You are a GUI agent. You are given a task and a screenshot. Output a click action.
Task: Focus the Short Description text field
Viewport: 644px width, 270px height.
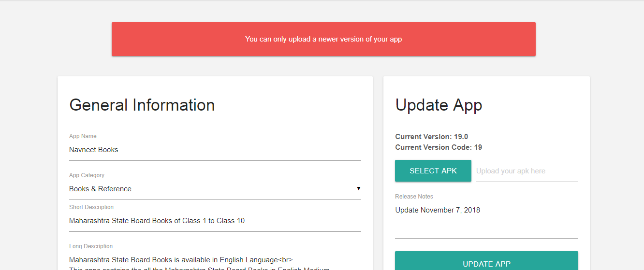[x=215, y=221]
